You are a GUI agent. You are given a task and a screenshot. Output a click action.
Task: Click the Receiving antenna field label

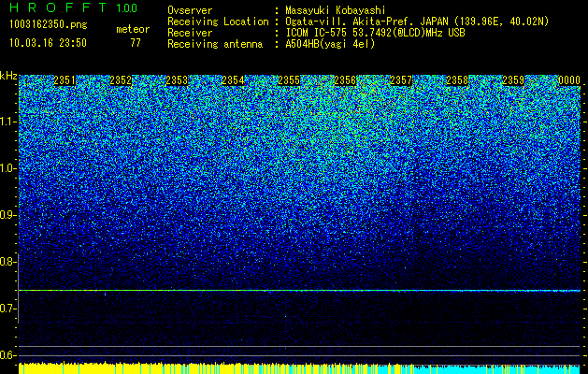pos(215,44)
